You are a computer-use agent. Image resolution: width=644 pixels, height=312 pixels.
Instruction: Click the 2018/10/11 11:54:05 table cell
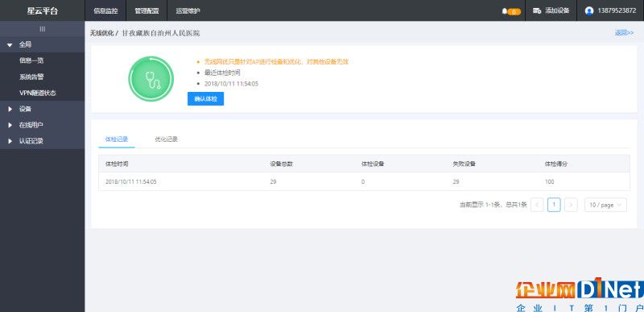[x=131, y=181]
